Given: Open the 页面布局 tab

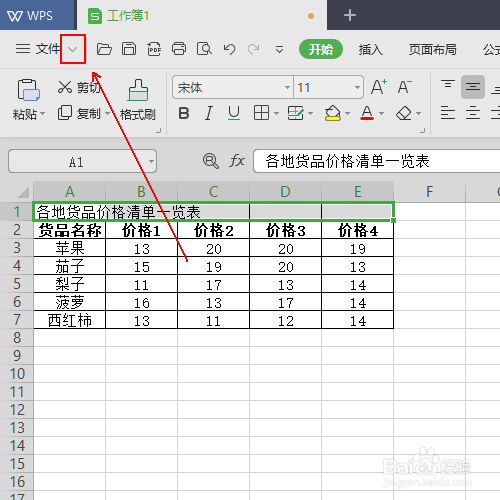Looking at the screenshot, I should [x=433, y=49].
